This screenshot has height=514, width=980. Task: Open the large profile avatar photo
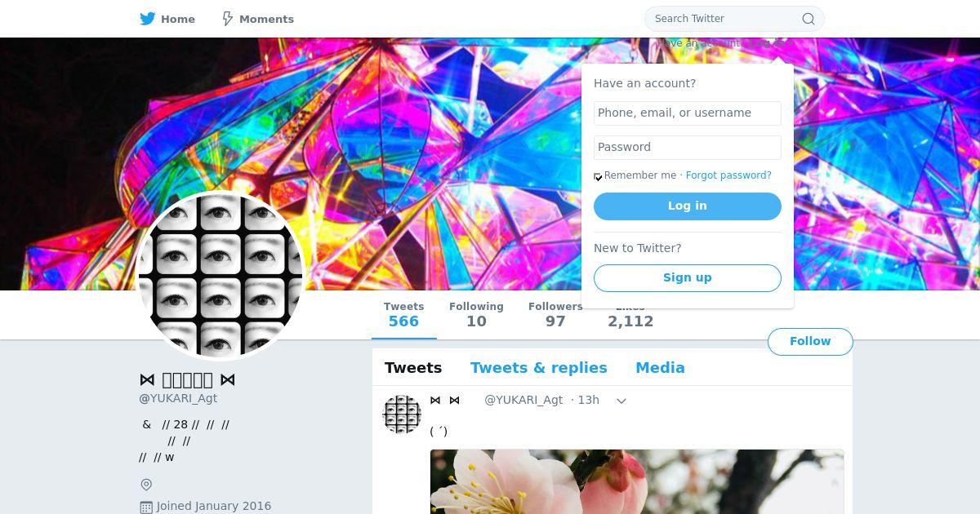click(x=220, y=275)
